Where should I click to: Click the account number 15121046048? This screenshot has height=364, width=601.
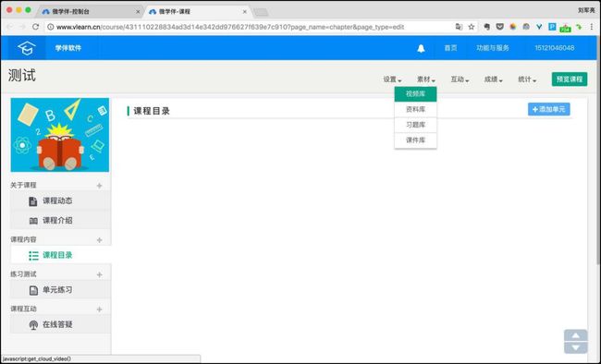point(554,48)
